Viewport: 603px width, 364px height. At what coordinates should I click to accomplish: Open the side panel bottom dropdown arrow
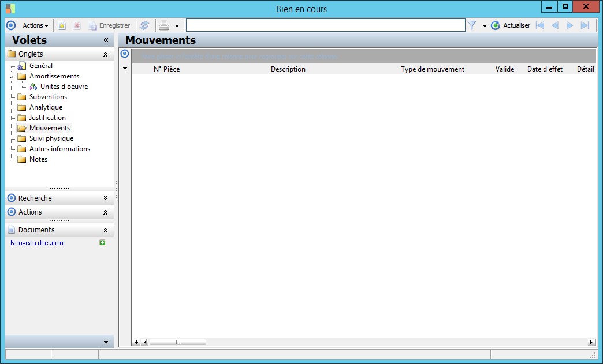coord(106,342)
